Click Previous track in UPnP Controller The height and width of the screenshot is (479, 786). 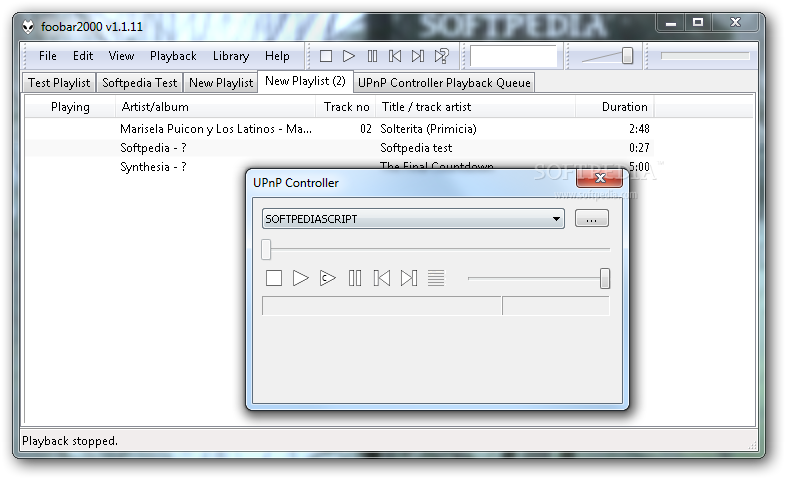pos(382,278)
